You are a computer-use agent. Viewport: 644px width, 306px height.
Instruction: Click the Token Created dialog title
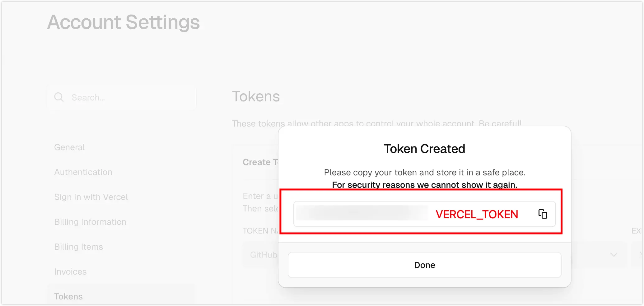coord(424,149)
